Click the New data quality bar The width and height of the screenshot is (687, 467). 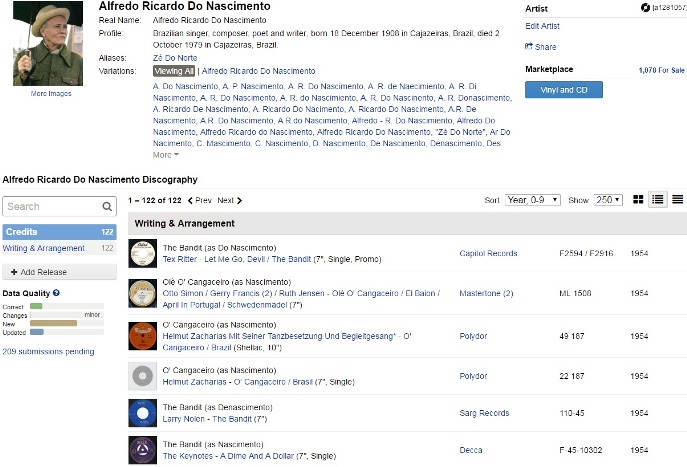pos(54,323)
